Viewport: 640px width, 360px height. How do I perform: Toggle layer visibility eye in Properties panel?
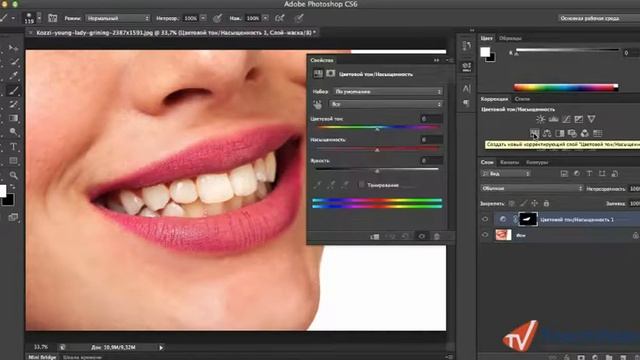tap(422, 236)
